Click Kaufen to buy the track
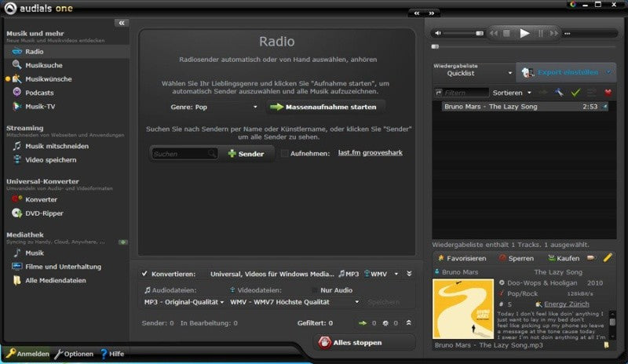The image size is (628, 364). point(564,258)
